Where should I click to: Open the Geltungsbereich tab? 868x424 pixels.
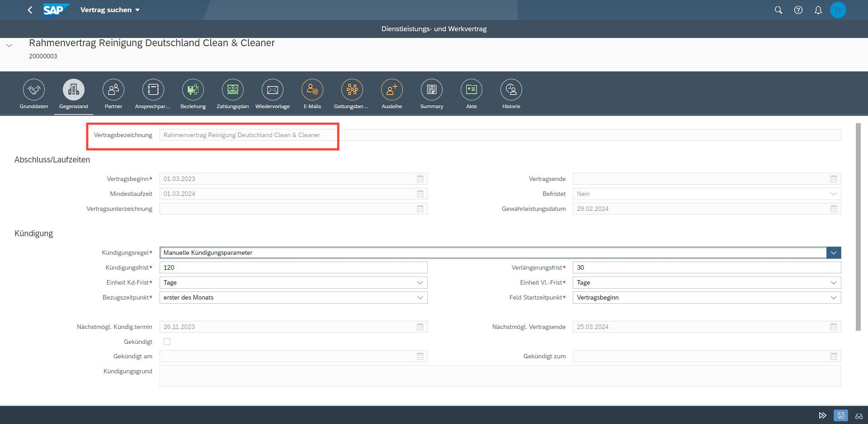click(351, 94)
